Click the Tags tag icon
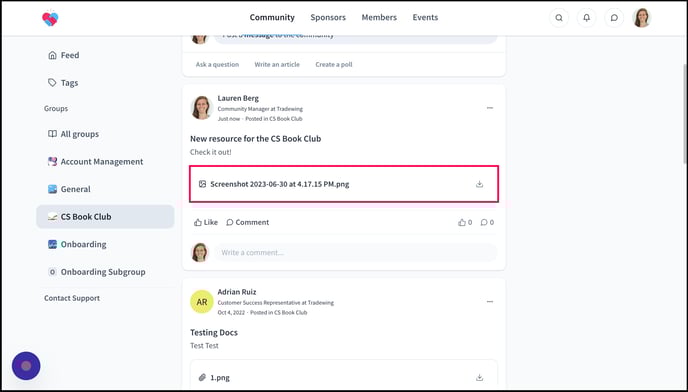 (x=52, y=83)
